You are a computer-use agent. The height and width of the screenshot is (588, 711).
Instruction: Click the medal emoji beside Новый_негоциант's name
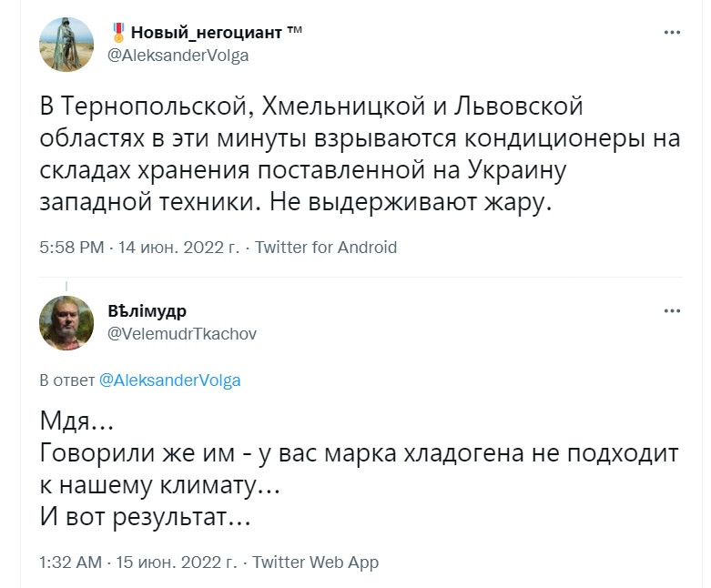118,33
